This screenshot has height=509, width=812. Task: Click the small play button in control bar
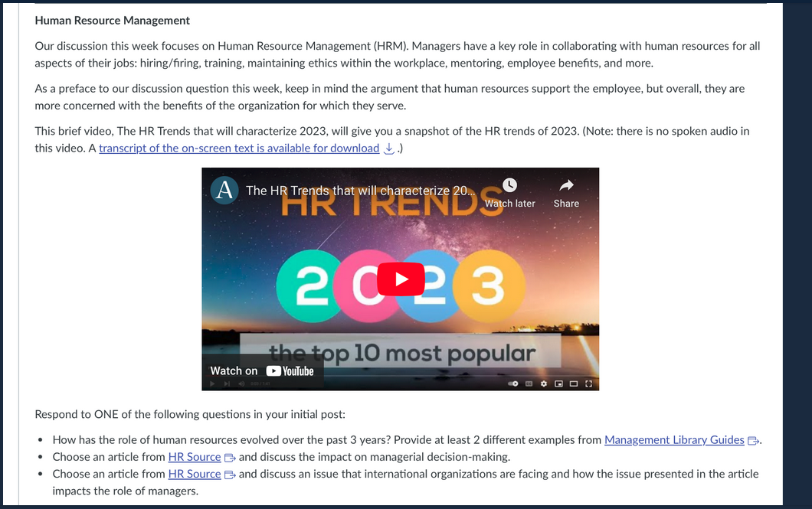[211, 383]
